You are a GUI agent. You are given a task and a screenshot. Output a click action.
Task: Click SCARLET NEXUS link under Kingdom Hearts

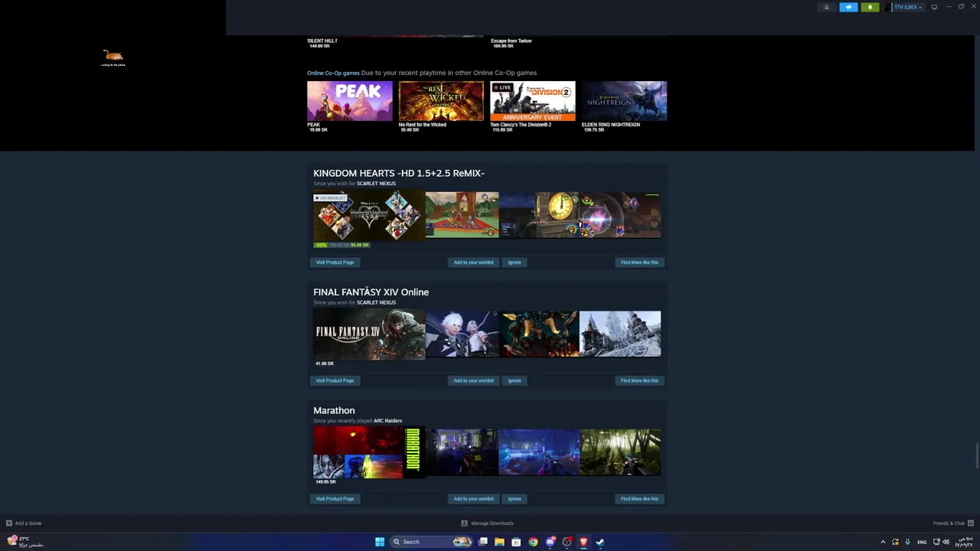click(x=376, y=184)
